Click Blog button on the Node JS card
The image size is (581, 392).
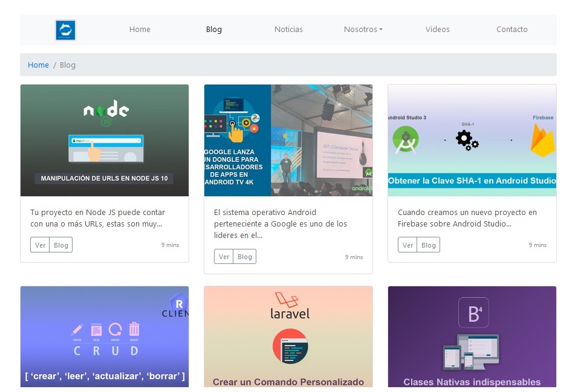(61, 245)
